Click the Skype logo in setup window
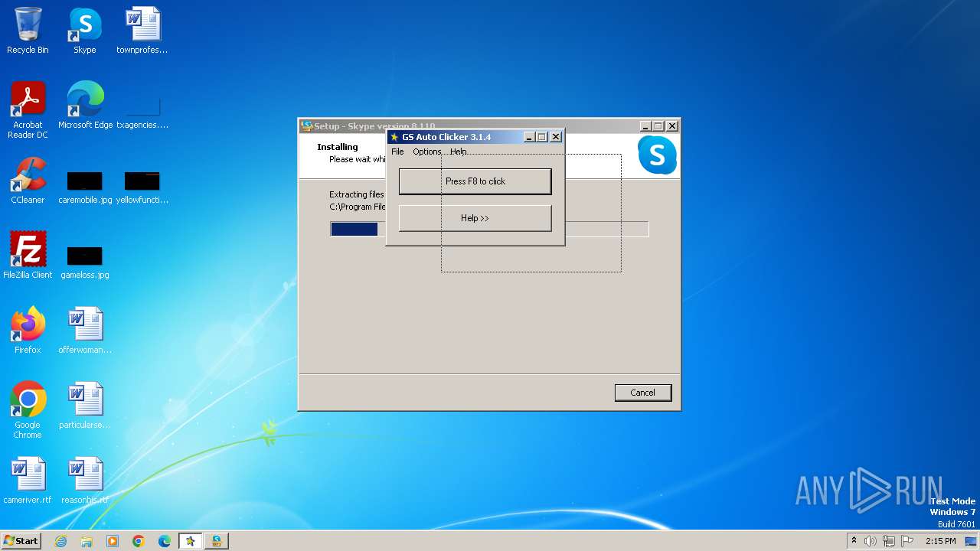This screenshot has height=551, width=980. 657,155
